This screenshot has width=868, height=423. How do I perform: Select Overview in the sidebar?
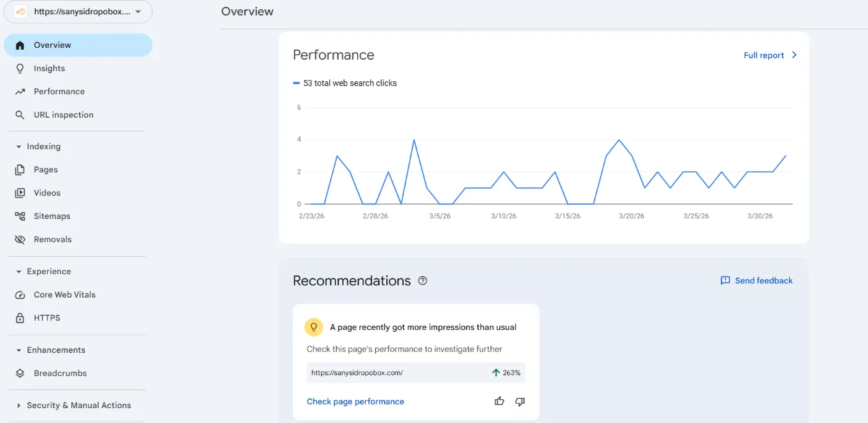point(78,45)
